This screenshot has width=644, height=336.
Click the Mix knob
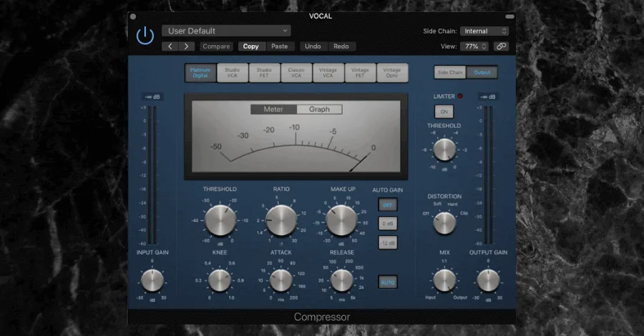click(x=445, y=281)
